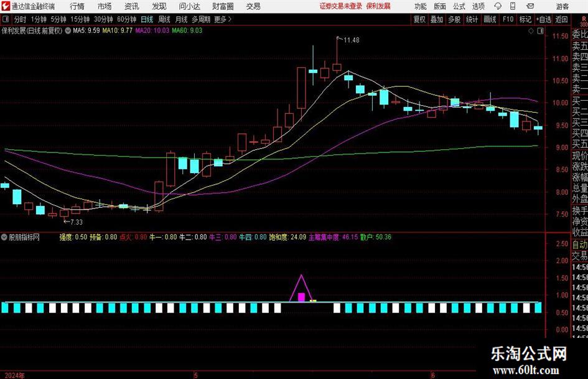Open the 财富圈 menu
The image size is (588, 379).
pyautogui.click(x=223, y=6)
